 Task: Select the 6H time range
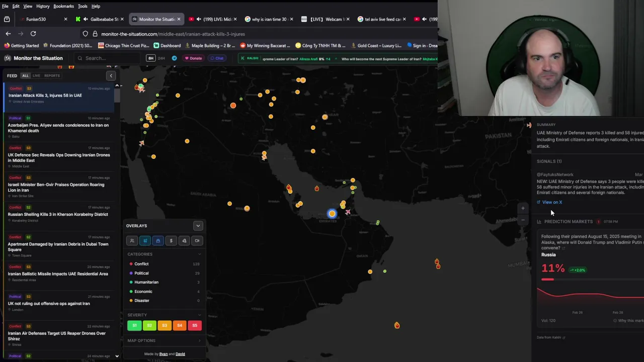(150, 58)
